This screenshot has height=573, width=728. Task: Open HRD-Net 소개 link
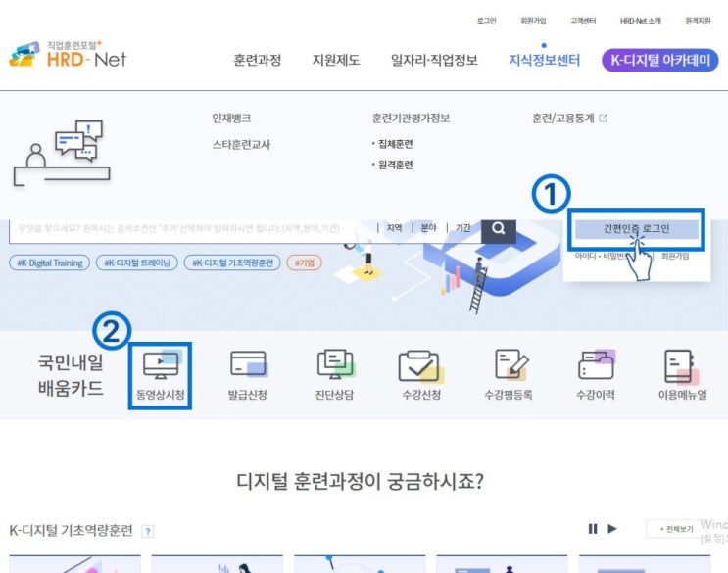[x=640, y=21]
